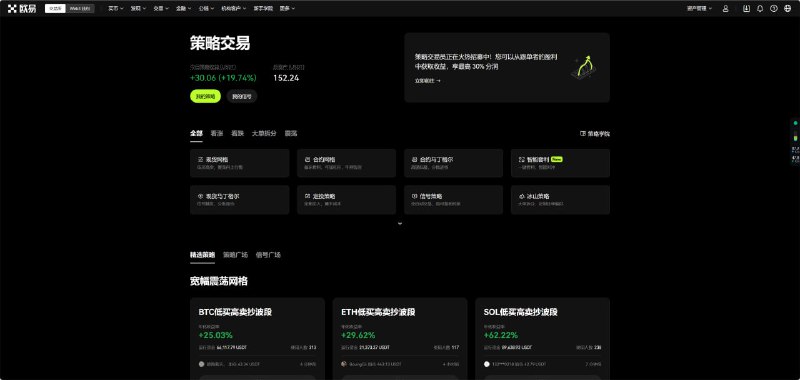Open the notifications bell
Image resolution: width=800 pixels, height=380 pixels.
(x=760, y=9)
